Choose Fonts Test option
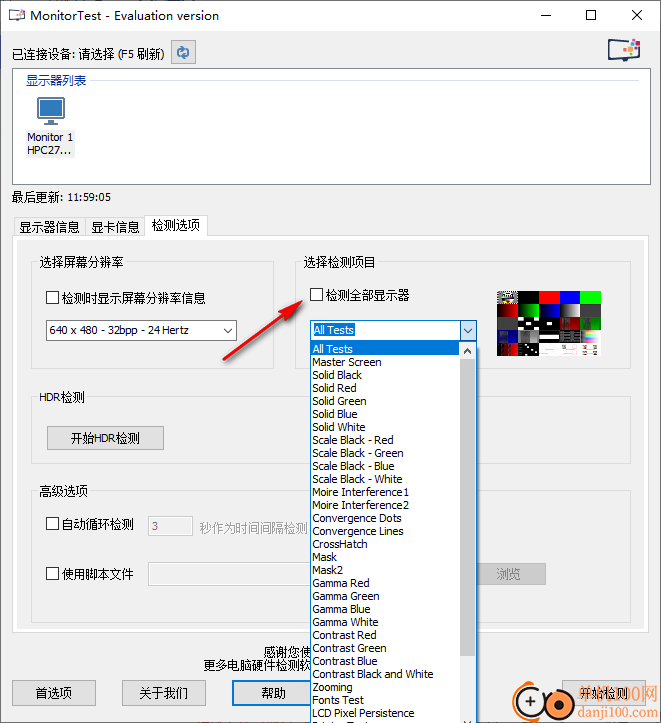661x723 pixels. click(385, 700)
